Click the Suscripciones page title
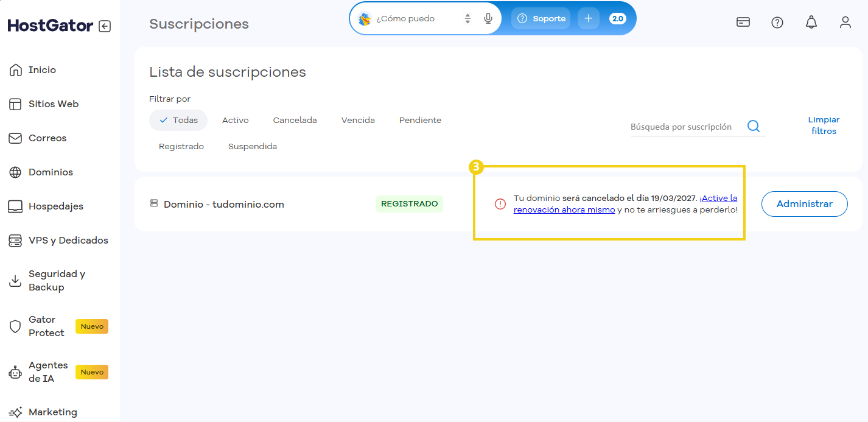The image size is (868, 422). pyautogui.click(x=199, y=24)
